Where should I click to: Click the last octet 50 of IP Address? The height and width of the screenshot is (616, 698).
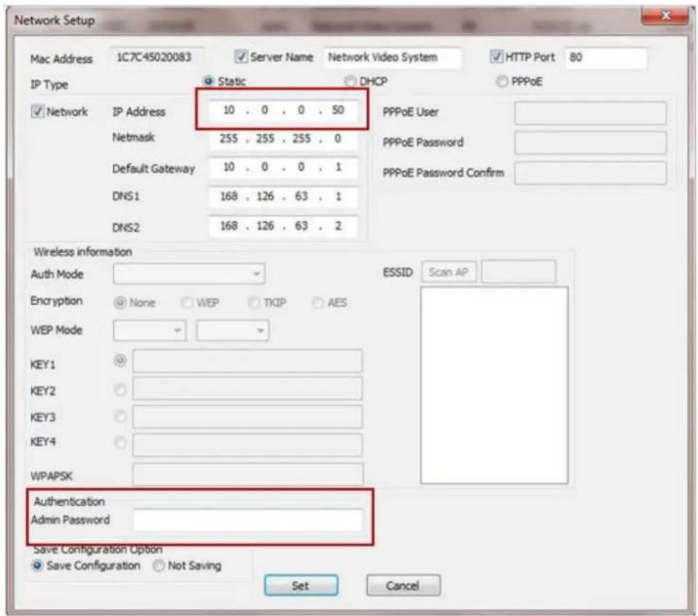338,110
